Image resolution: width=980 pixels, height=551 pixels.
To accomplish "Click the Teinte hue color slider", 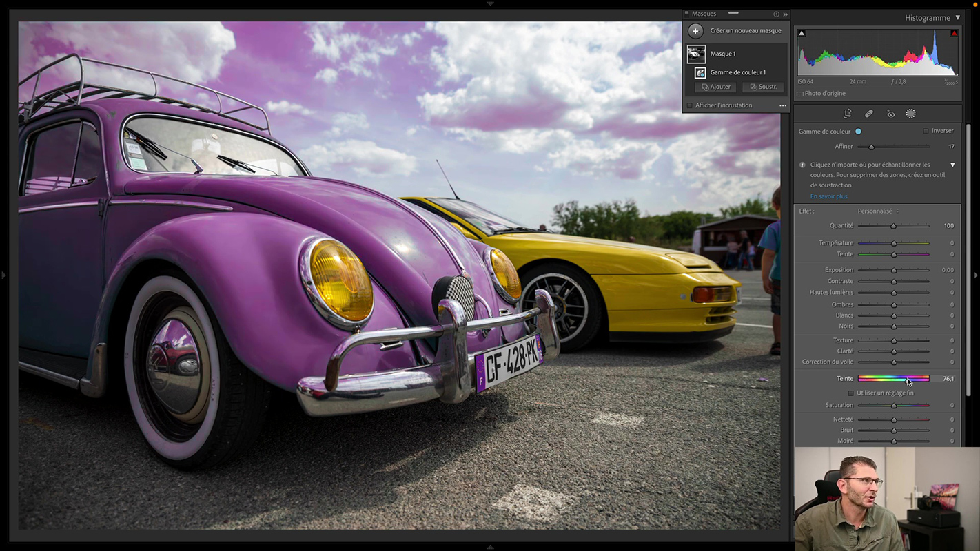I will [x=893, y=379].
